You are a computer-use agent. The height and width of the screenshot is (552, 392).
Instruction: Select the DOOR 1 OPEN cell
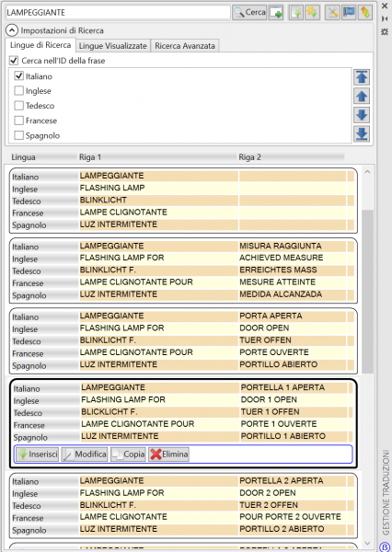click(294, 399)
